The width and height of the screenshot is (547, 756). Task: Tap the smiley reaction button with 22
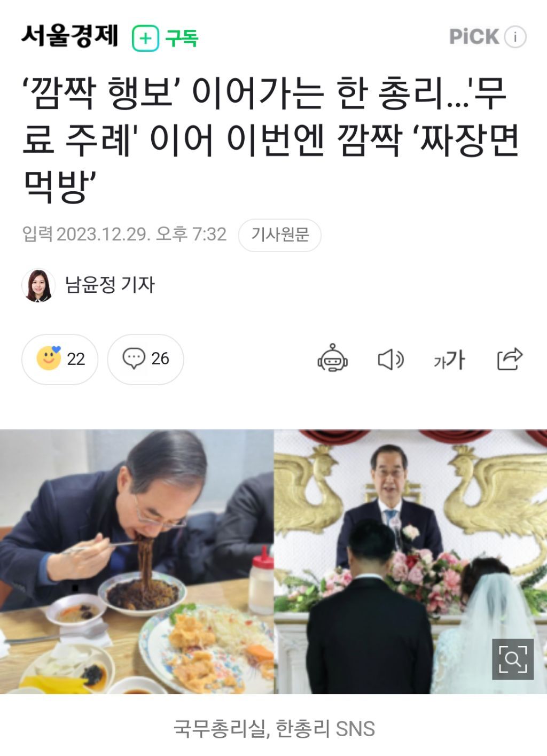(60, 359)
